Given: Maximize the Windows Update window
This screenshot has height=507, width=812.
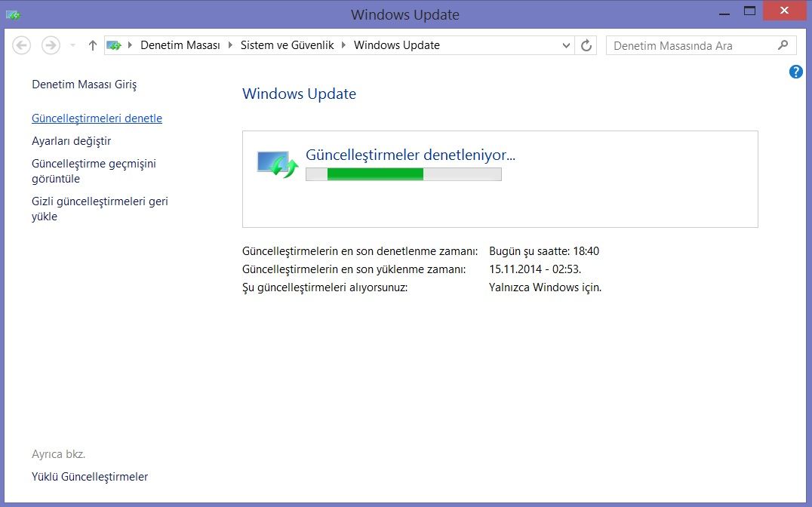Looking at the screenshot, I should click(x=749, y=11).
